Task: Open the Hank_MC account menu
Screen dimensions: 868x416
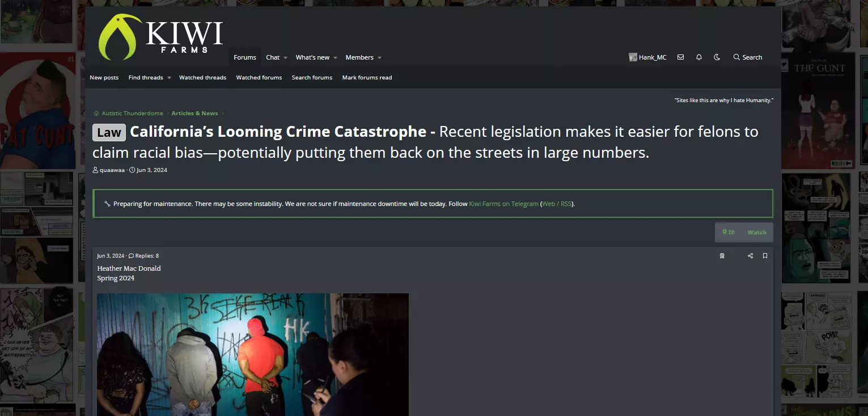Action: coord(653,57)
